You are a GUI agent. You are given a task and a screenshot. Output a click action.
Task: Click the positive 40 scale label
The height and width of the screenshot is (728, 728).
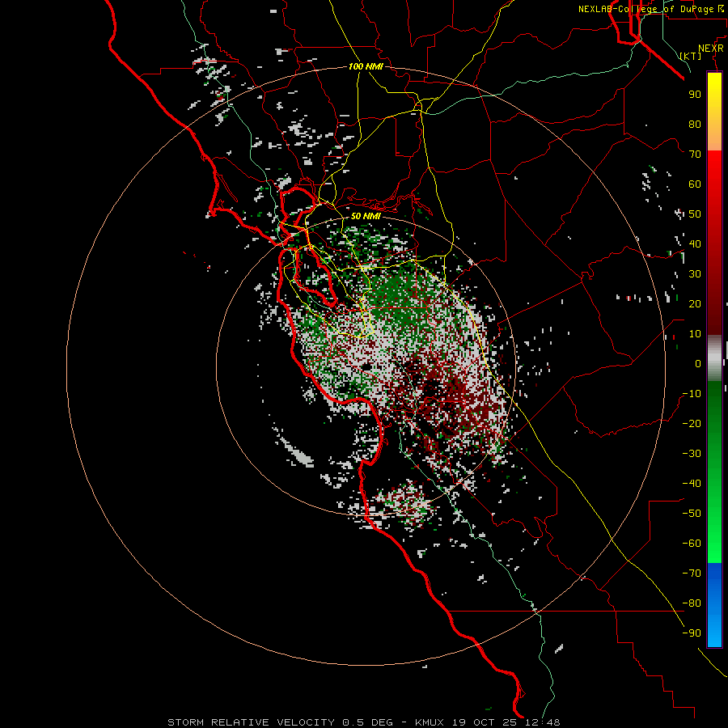(695, 244)
